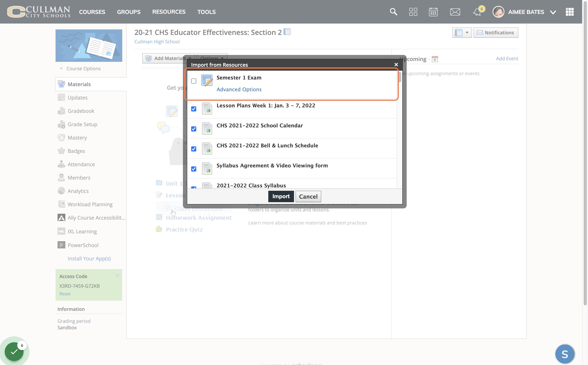Click the 2021-2022 Class Syllabus title
The height and width of the screenshot is (365, 588).
[251, 185]
